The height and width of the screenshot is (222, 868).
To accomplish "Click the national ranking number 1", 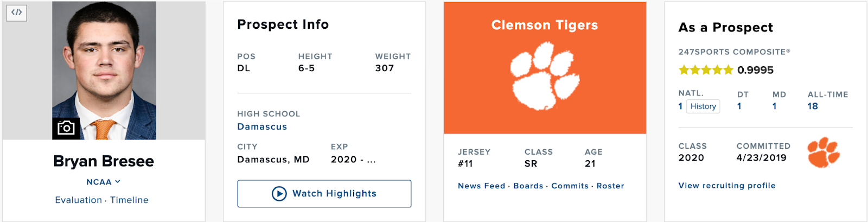I will click(680, 106).
